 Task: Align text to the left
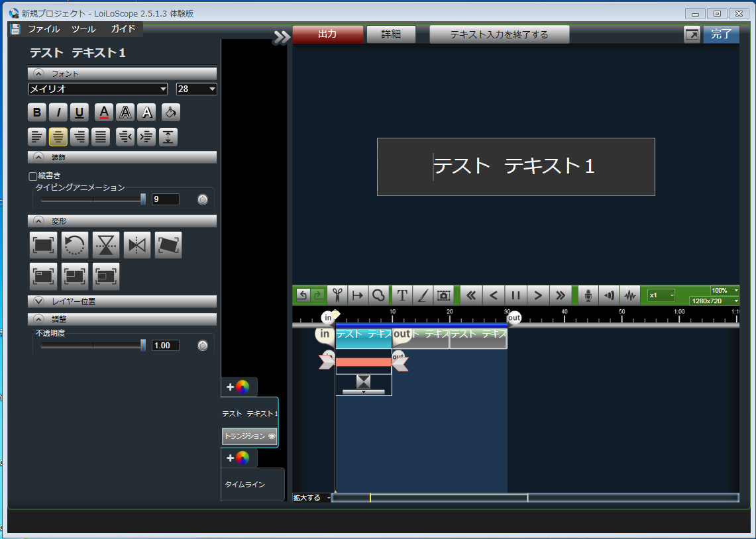point(37,137)
